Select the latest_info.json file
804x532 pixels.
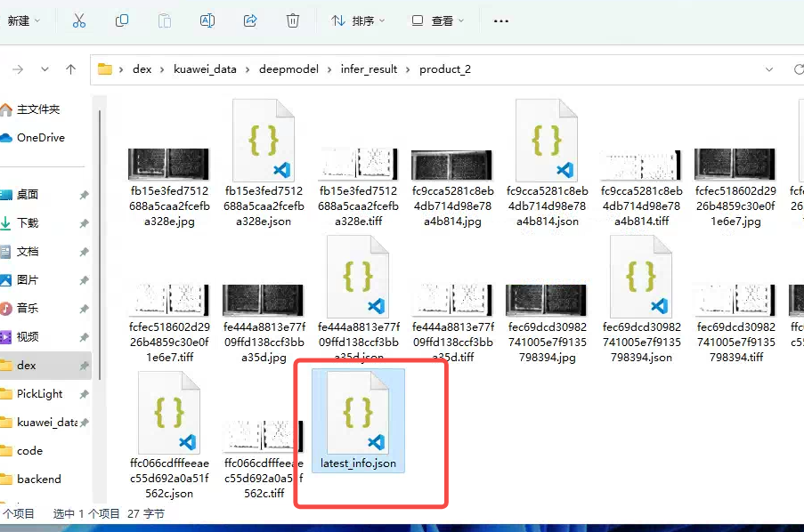[358, 423]
